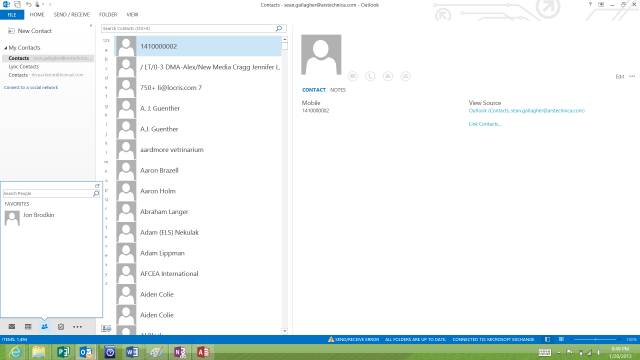This screenshot has width=640, height=360.
Task: Open the more actions ellipsis beside Edit
Action: [x=632, y=76]
